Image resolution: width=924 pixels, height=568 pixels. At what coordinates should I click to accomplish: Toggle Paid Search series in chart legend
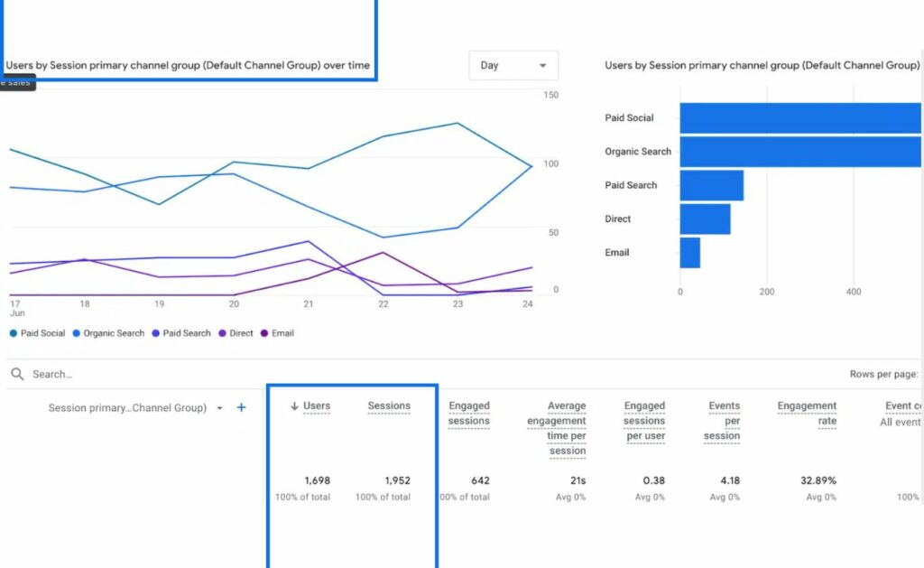tap(180, 333)
